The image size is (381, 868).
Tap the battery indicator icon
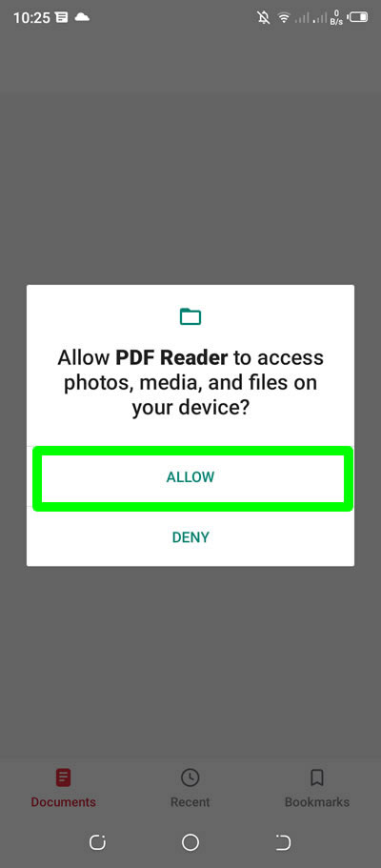pos(358,17)
